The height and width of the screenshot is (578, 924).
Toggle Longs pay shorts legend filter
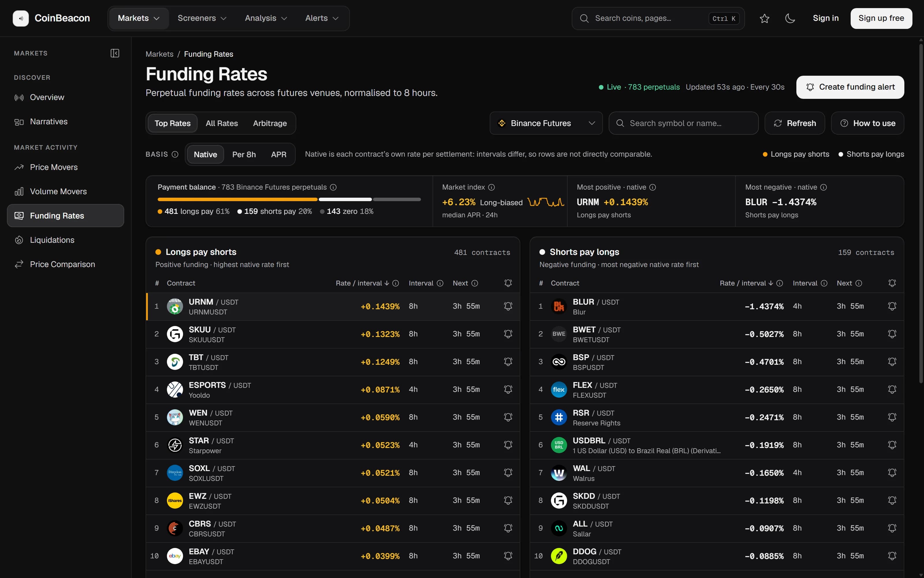tap(796, 154)
